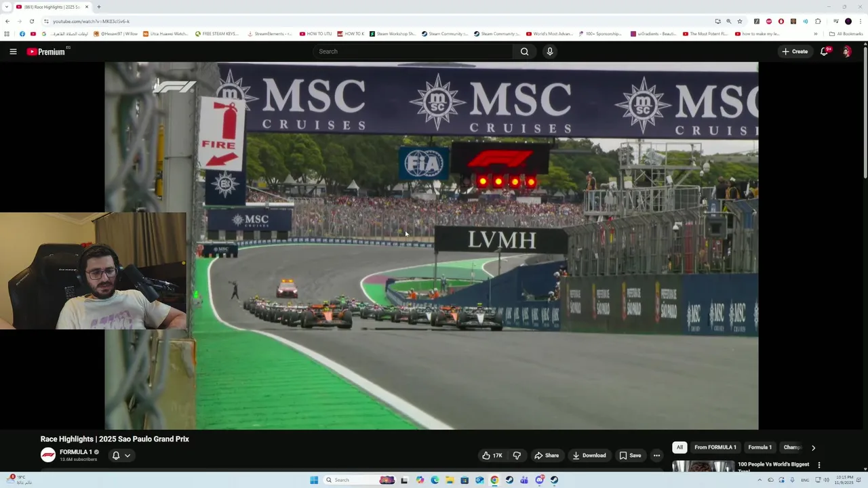
Task: Toggle subscription notification bell for FORMULA 1
Action: (116, 455)
